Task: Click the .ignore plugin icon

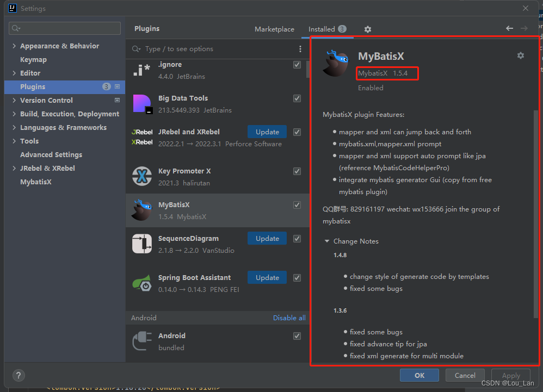Action: 141,70
